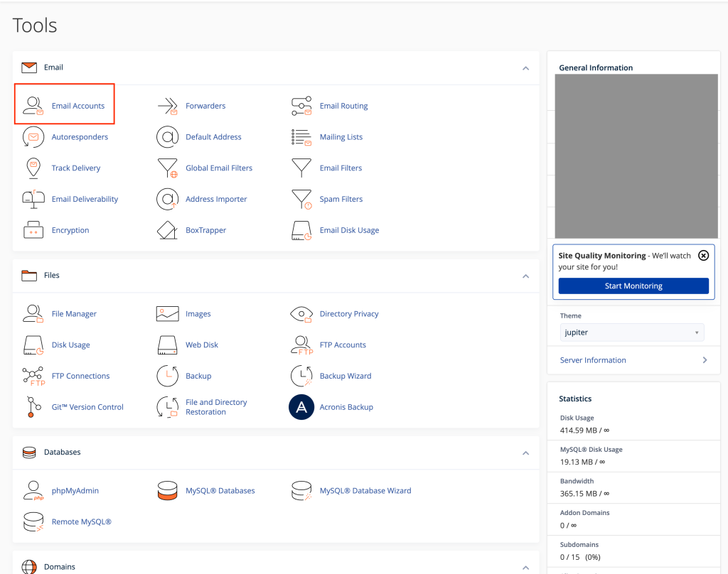Open the Encryption icon

33,230
